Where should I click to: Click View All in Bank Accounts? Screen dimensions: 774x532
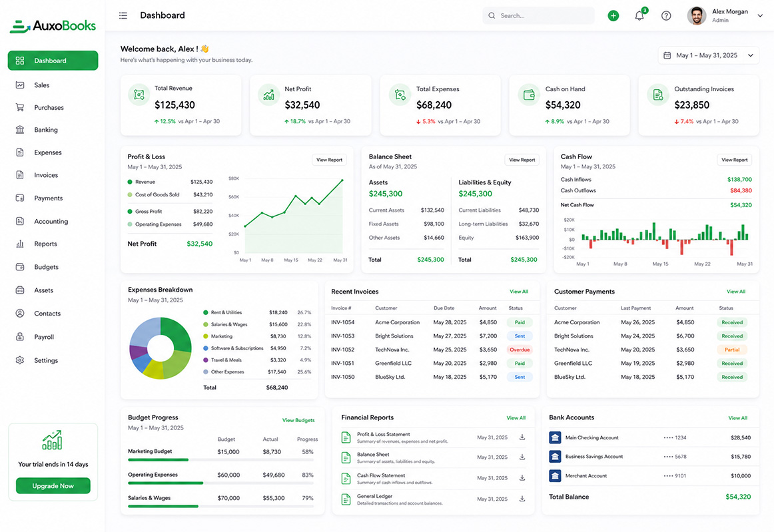[x=737, y=418]
